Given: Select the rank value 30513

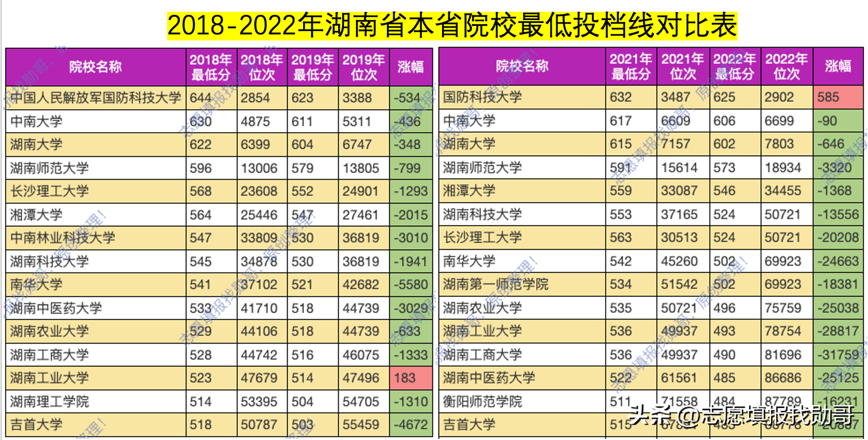Looking at the screenshot, I should 680,237.
